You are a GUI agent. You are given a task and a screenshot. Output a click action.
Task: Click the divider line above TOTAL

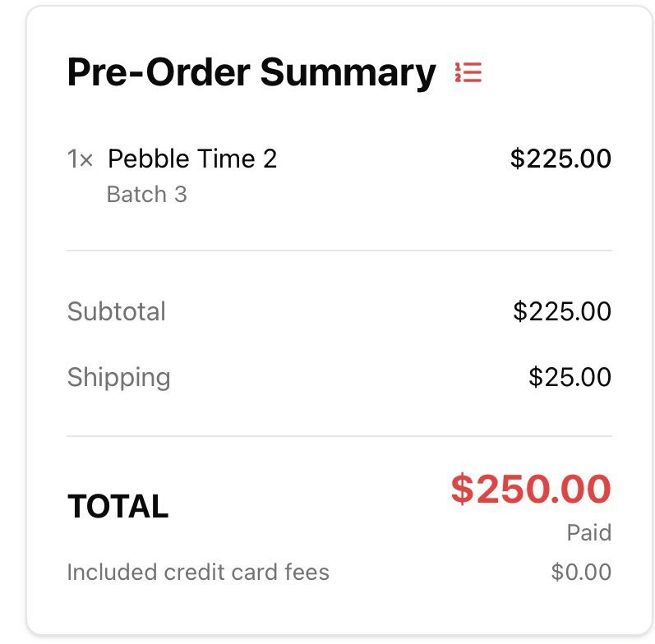point(339,436)
